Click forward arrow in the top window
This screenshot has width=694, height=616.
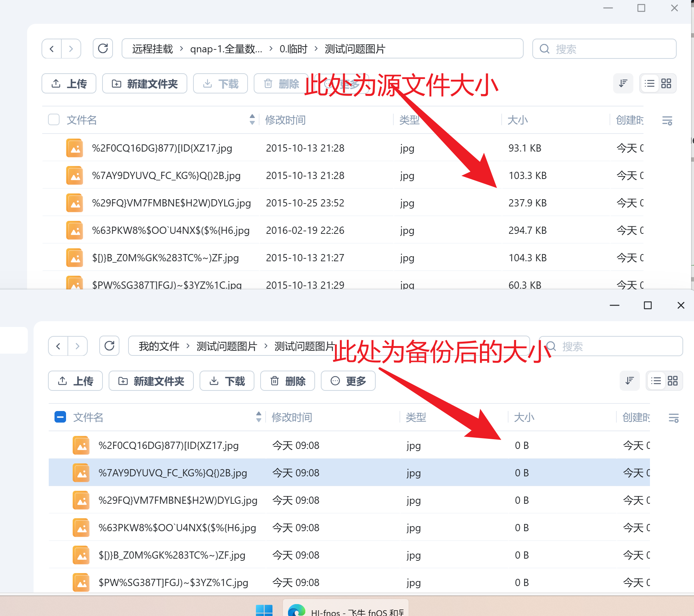tap(71, 49)
